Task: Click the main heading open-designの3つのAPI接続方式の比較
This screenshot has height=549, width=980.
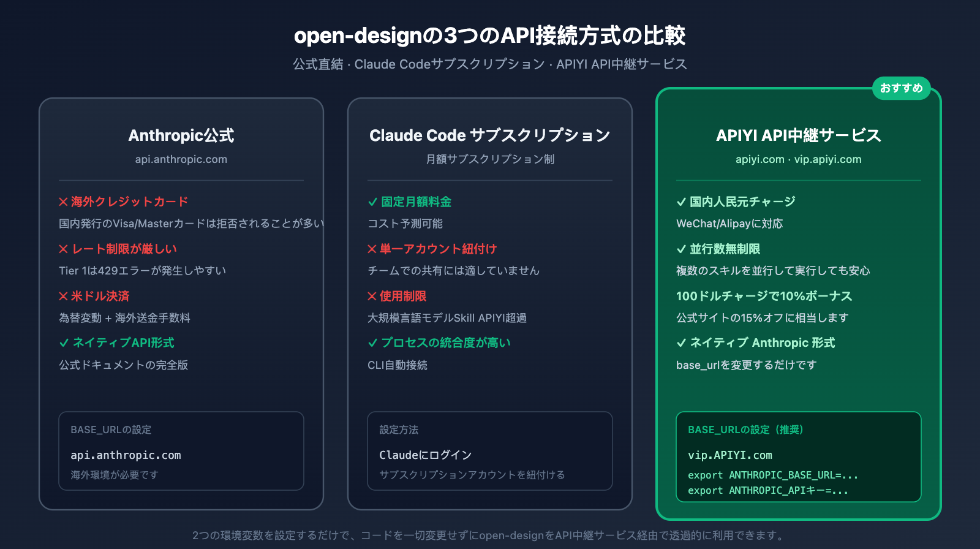Action: (x=490, y=36)
